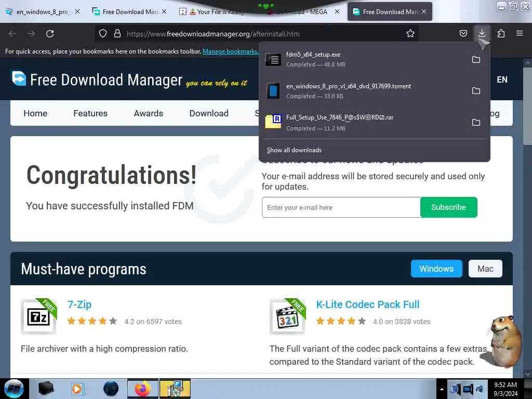Click Show all downloads
The width and height of the screenshot is (532, 399).
[294, 150]
